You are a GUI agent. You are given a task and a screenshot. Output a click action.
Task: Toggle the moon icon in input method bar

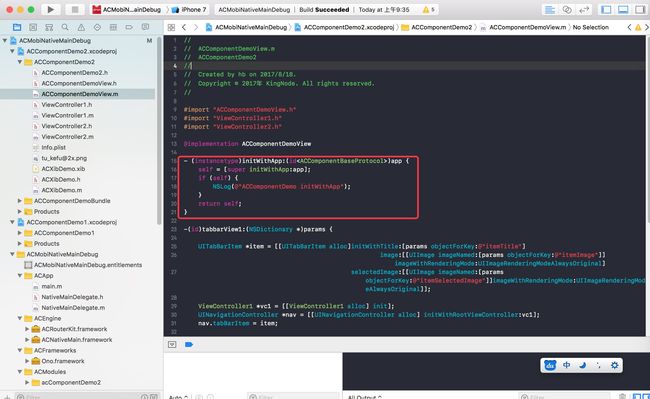click(x=582, y=365)
